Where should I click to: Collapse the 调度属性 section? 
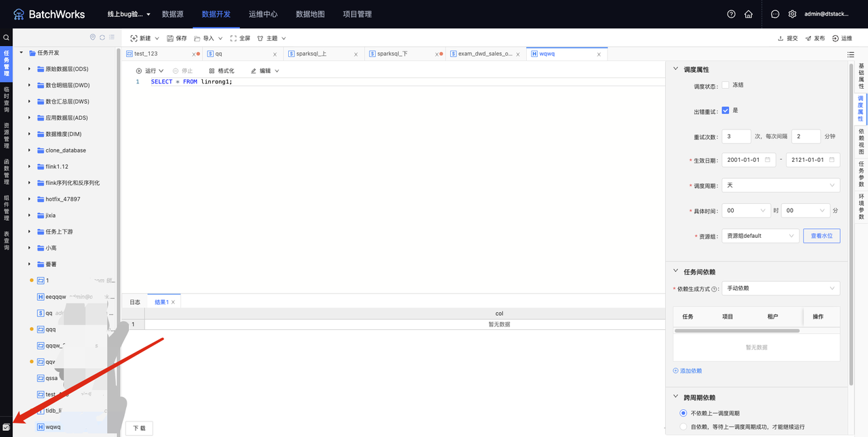tap(675, 69)
